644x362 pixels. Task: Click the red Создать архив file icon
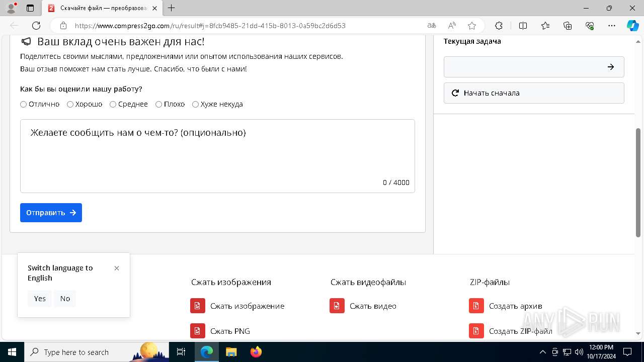(476, 306)
